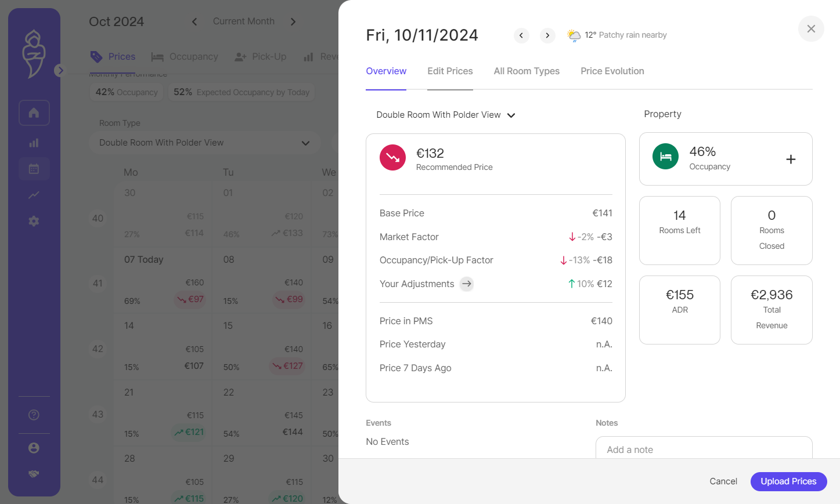Open the Room Type dropdown behind the panel
This screenshot has height=504, width=840.
(x=205, y=143)
